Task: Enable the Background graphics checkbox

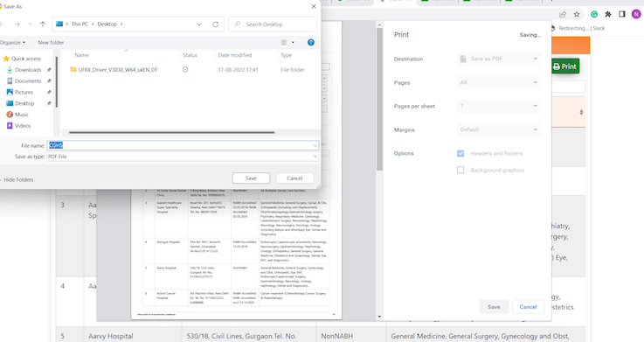Action: 460,170
